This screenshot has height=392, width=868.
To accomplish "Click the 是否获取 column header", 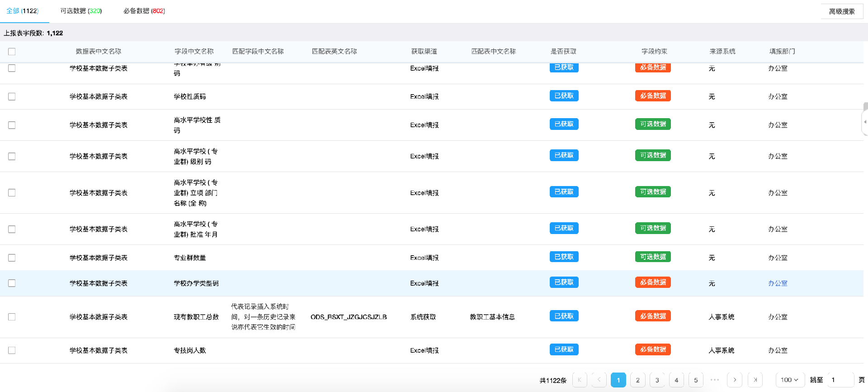I will coord(563,52).
